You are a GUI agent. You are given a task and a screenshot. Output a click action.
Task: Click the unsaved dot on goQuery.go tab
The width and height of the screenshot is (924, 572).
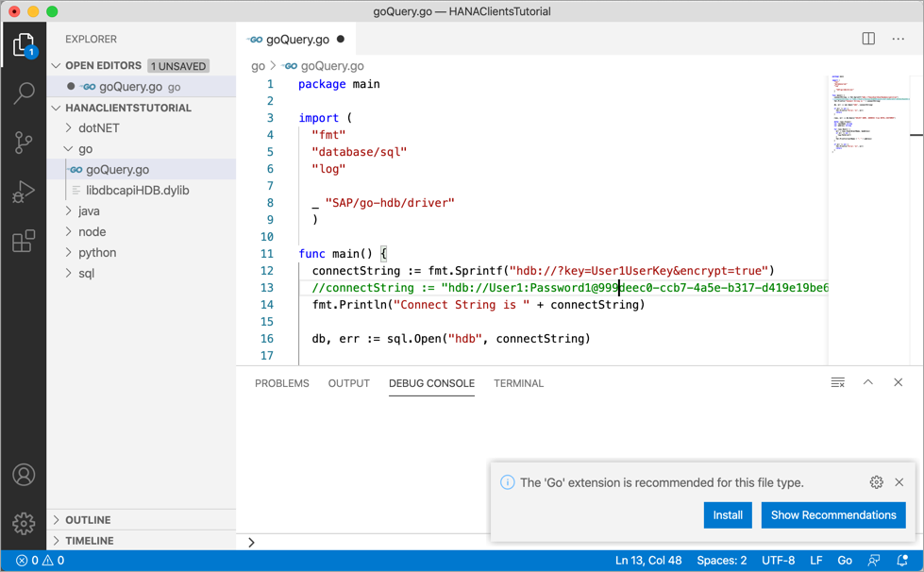(341, 39)
